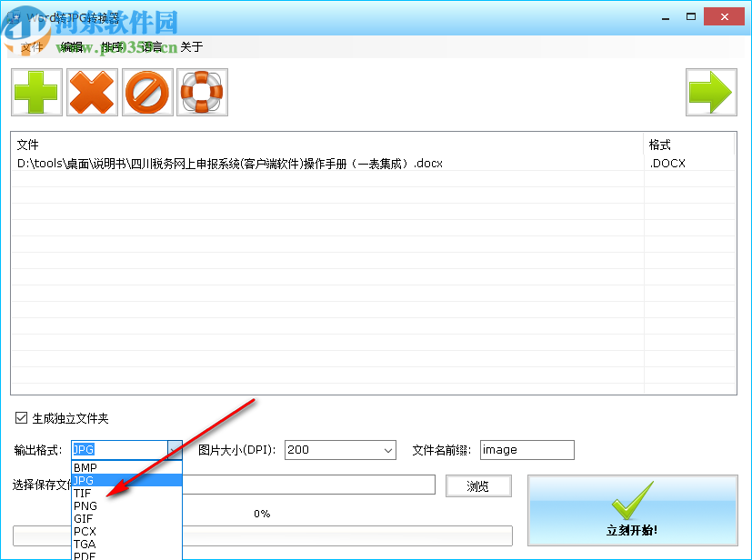
Task: Click the red X icon to remove files
Action: point(92,92)
